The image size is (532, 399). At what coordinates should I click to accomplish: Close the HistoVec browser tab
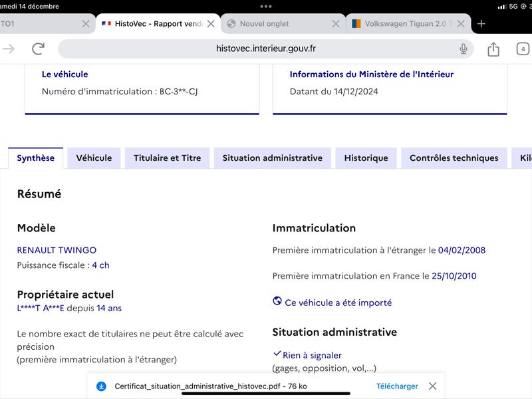(x=211, y=24)
